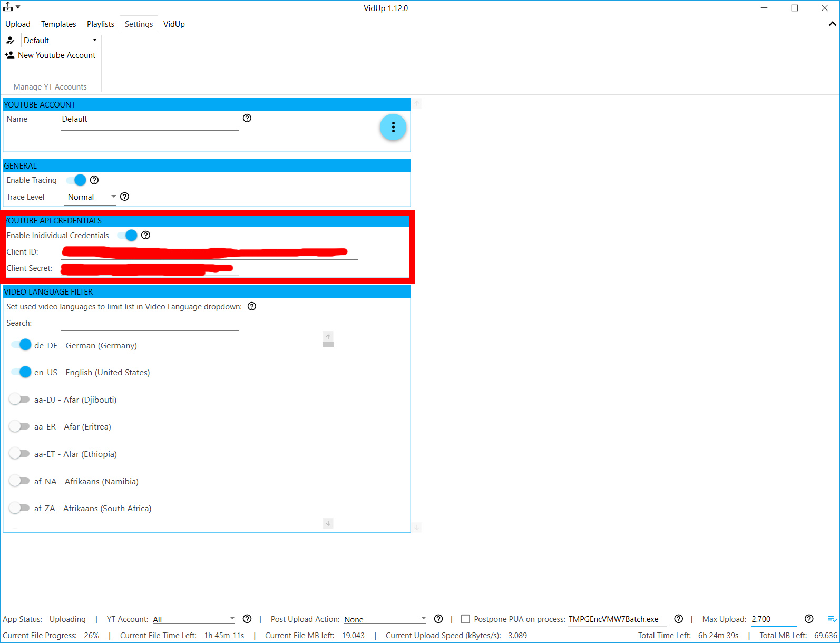Click the Manage YT Accounts group label
The height and width of the screenshot is (643, 840).
tap(50, 87)
